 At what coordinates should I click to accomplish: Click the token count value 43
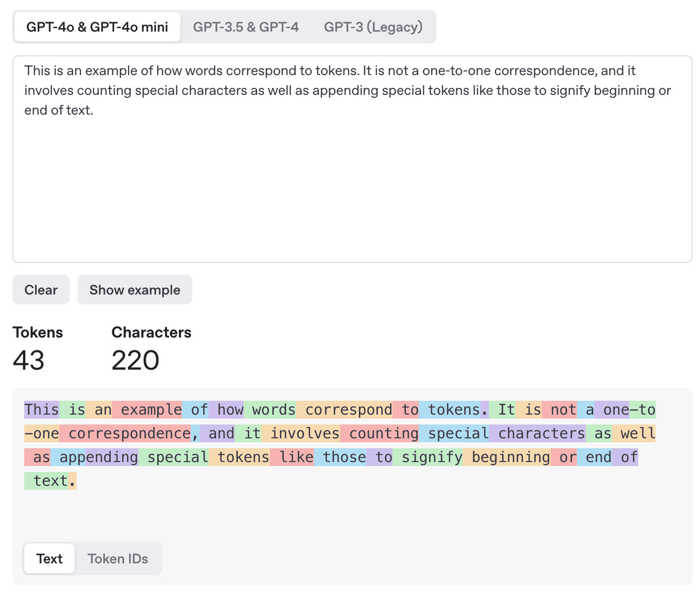point(29,360)
